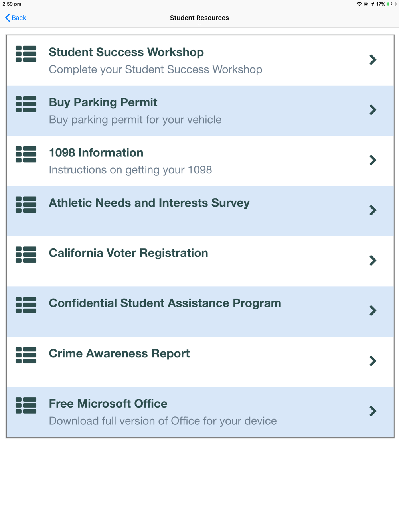Tap list icon for Athletic Needs Survey
Image resolution: width=399 pixels, height=532 pixels.
[x=26, y=205]
